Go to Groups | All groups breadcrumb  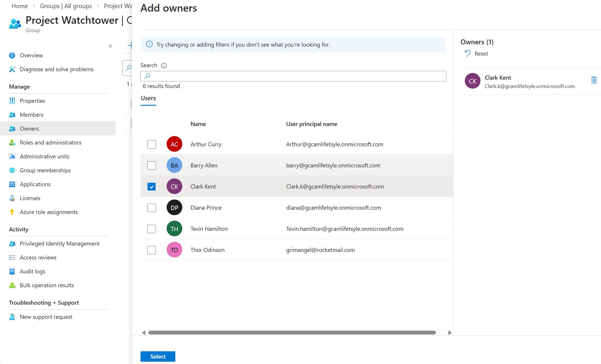click(66, 6)
